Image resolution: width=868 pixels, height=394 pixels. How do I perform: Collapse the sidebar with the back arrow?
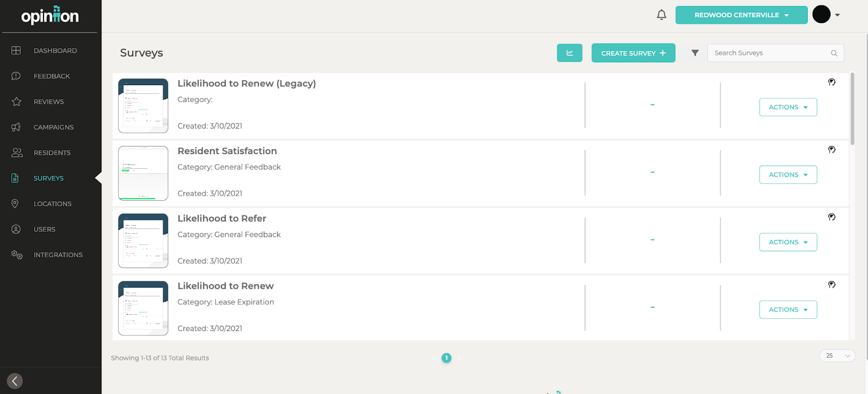click(x=15, y=381)
